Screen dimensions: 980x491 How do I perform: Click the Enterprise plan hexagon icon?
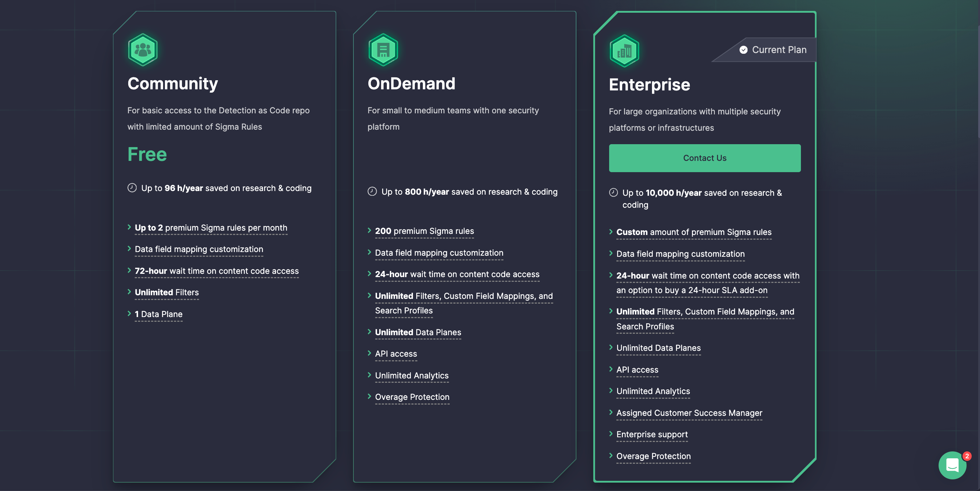click(x=624, y=51)
